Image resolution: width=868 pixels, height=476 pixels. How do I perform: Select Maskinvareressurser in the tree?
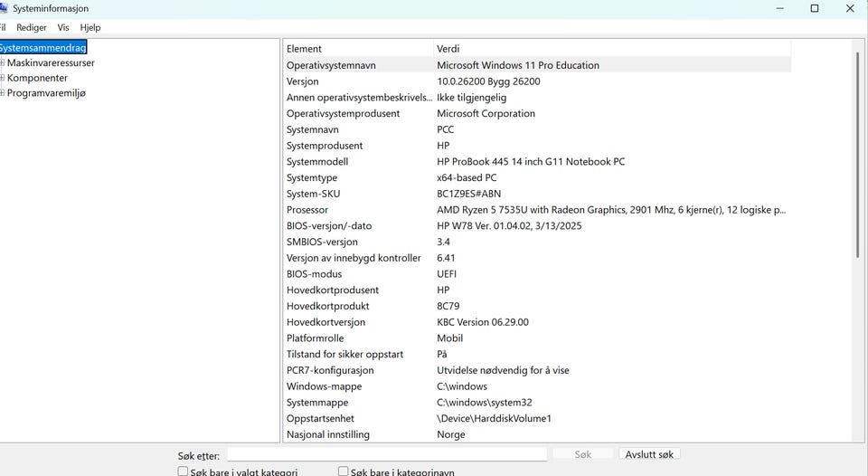(x=51, y=63)
